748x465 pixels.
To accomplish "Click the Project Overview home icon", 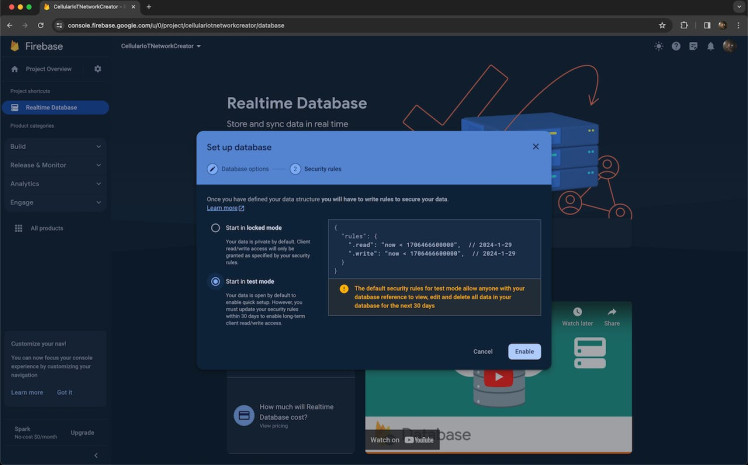I will point(14,69).
